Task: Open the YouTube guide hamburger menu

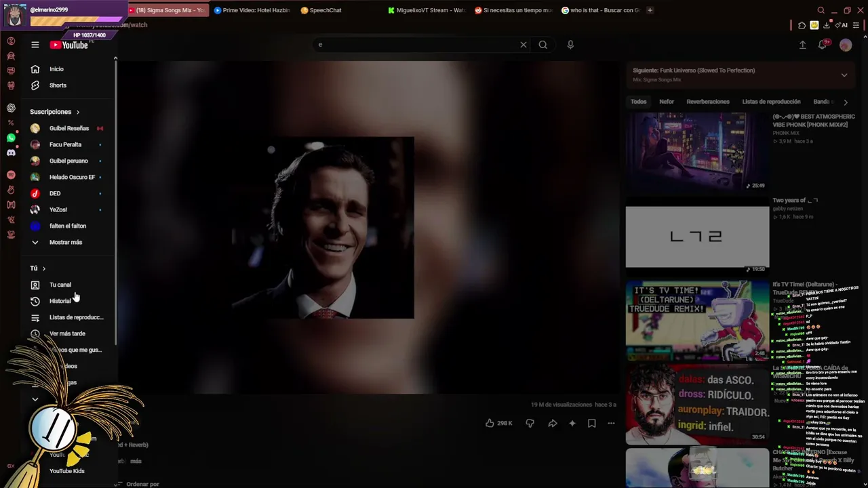Action: click(35, 45)
